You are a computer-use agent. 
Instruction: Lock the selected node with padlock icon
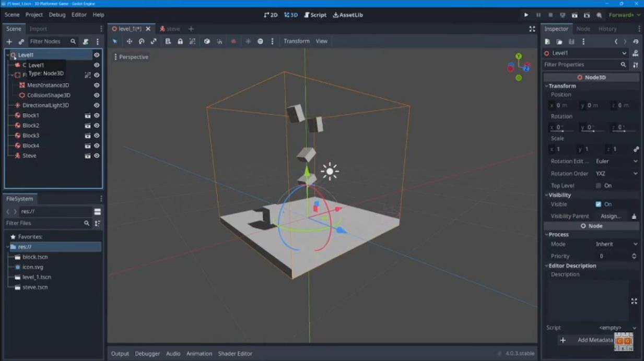[x=180, y=41]
